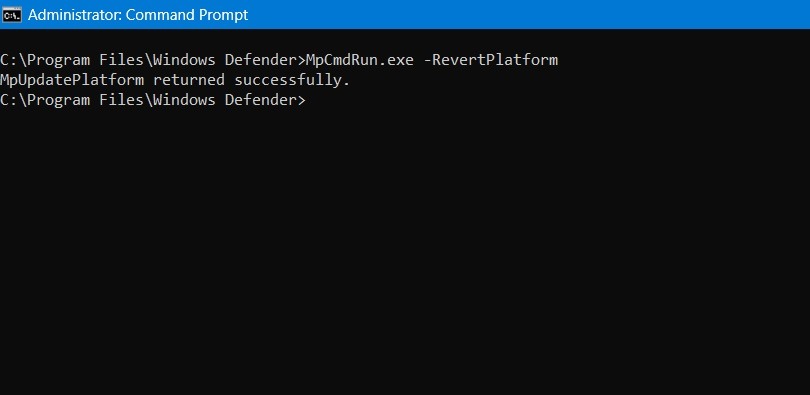Click the empty blue title bar area
The height and width of the screenshot is (395, 810).
click(527, 14)
